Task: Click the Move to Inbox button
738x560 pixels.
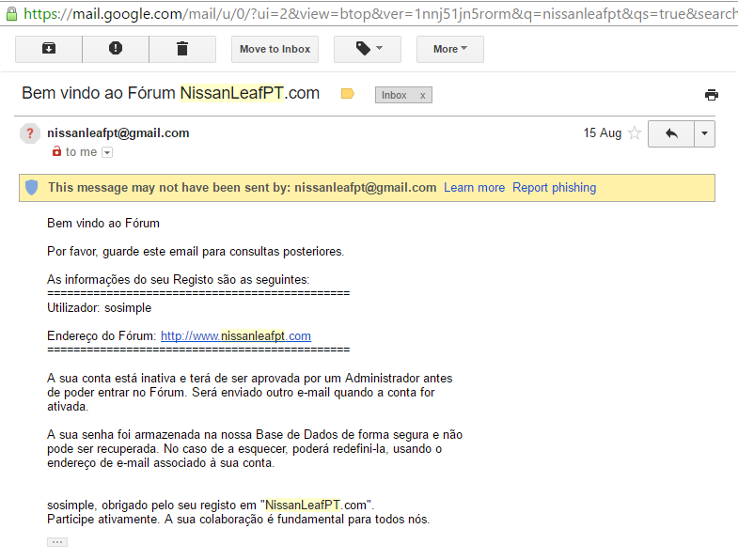Action: [x=275, y=49]
